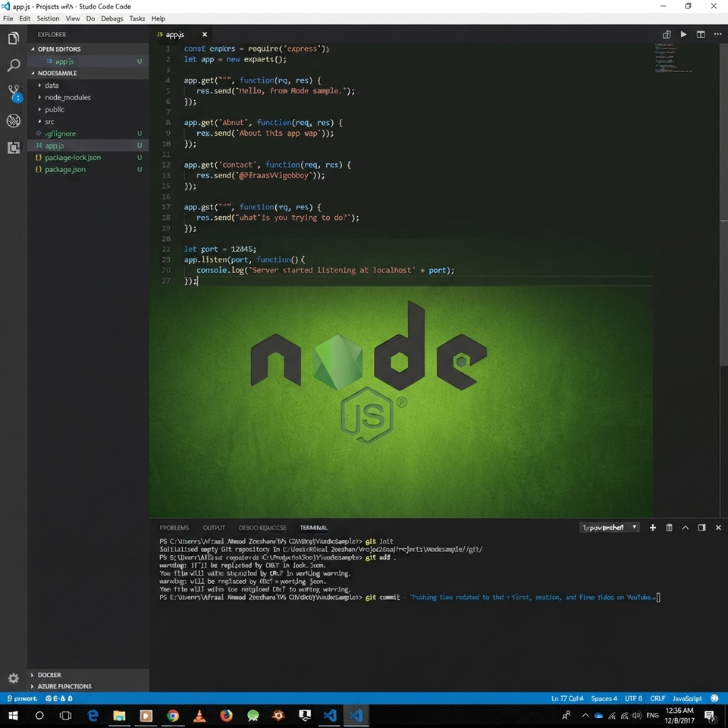Launch VLC media player from taskbar
This screenshot has height=728, width=728.
(x=199, y=715)
